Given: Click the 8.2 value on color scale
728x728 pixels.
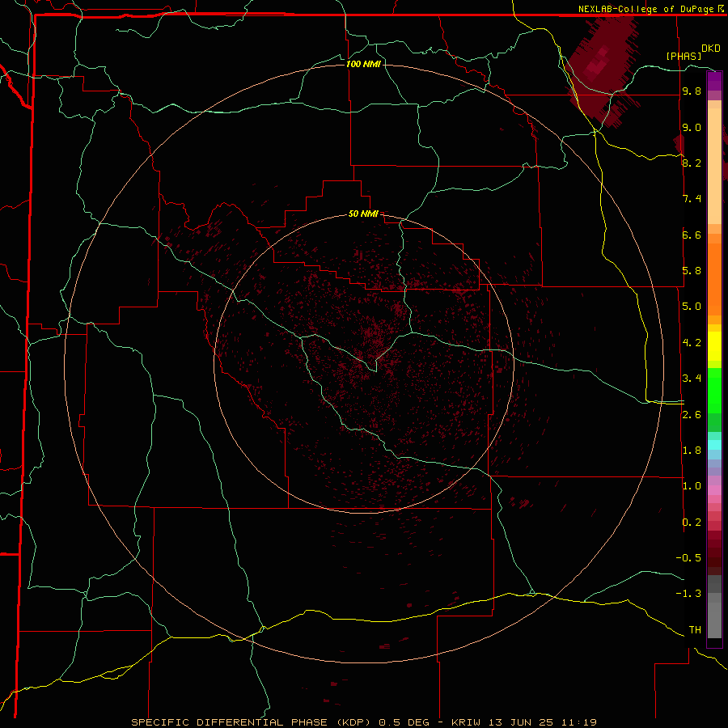Looking at the screenshot, I should point(692,163).
